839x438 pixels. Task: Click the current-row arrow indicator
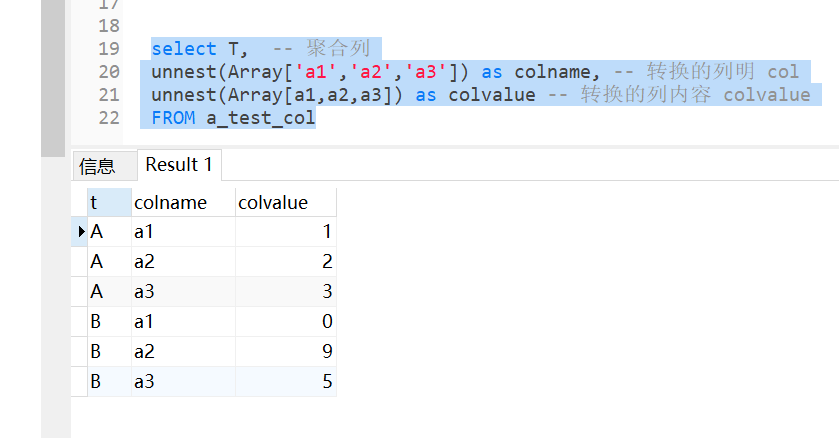coord(81,232)
